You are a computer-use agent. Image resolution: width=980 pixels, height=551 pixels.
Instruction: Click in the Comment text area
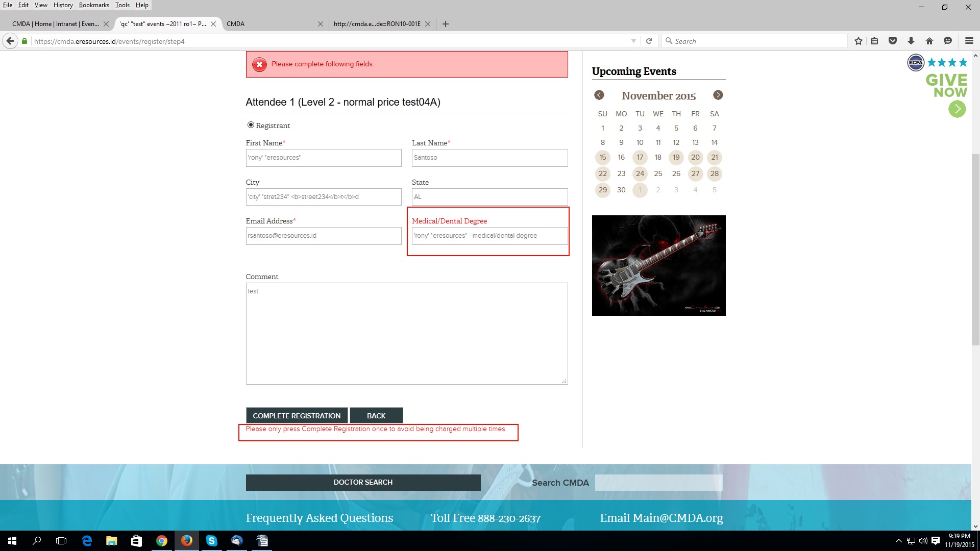407,334
